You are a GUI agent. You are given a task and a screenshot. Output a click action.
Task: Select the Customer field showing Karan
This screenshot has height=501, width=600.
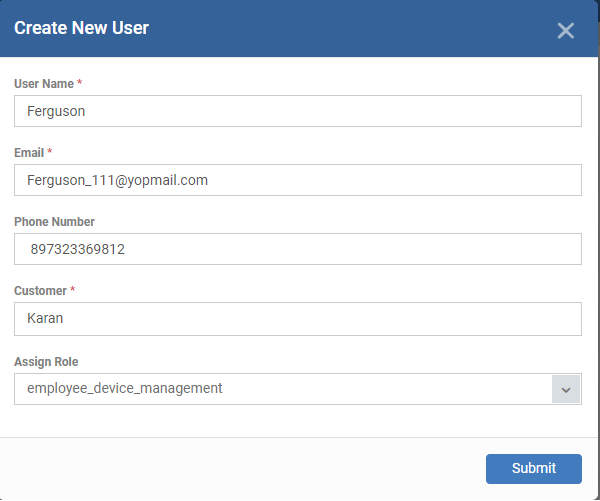(x=298, y=319)
